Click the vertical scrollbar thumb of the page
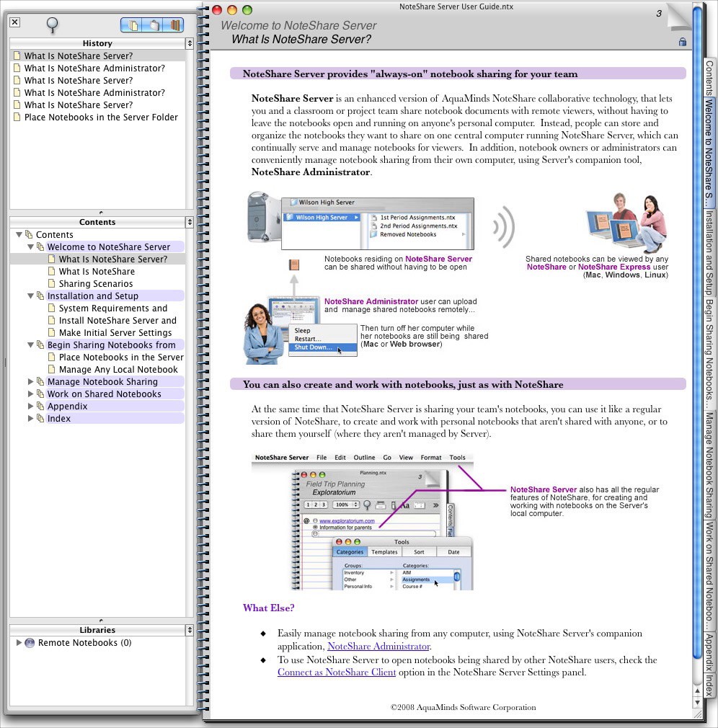The height and width of the screenshot is (728, 718). [x=696, y=331]
